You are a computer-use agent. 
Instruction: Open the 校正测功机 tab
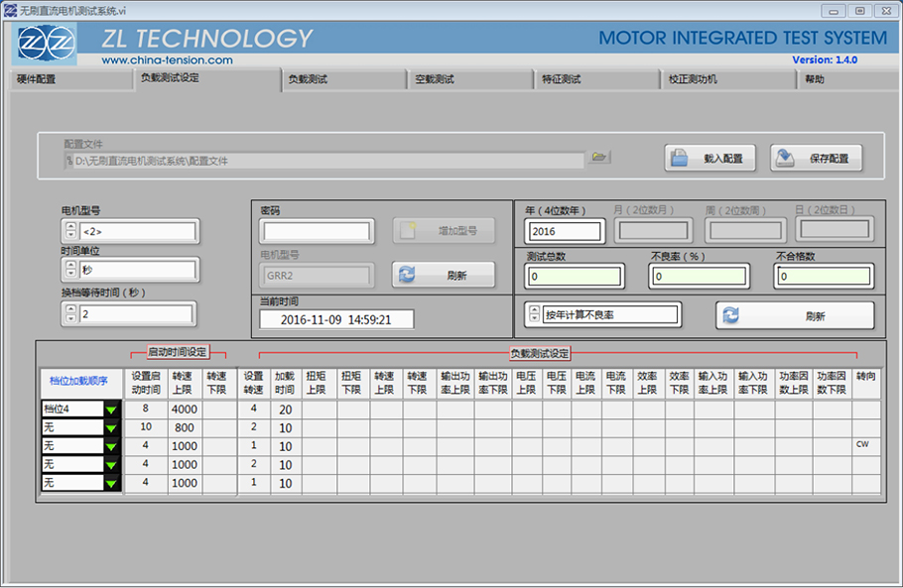[x=693, y=79]
